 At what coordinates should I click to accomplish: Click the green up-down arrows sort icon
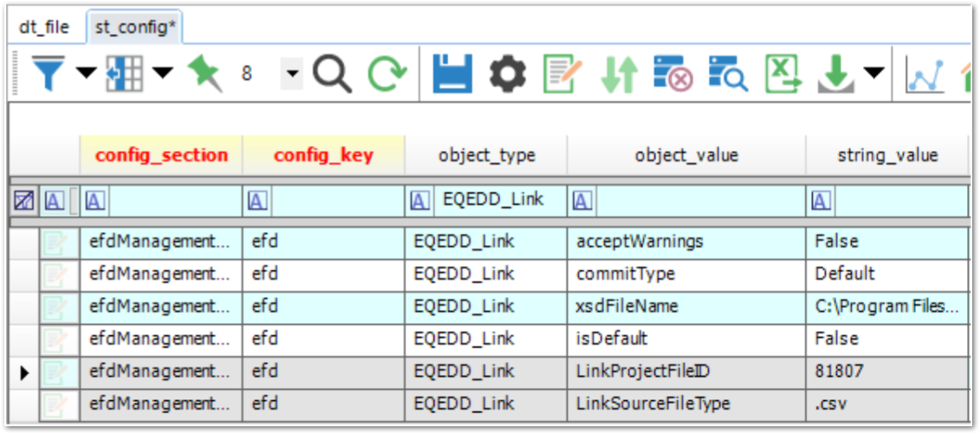619,74
